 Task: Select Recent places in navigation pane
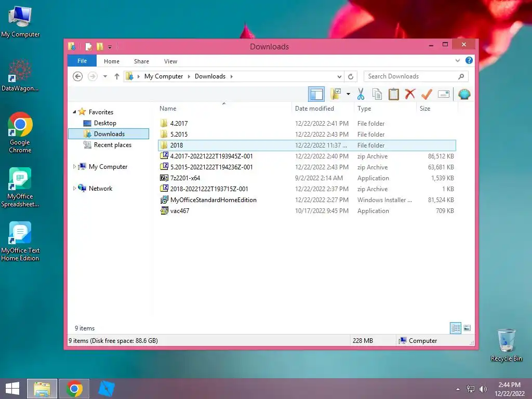[x=112, y=145]
